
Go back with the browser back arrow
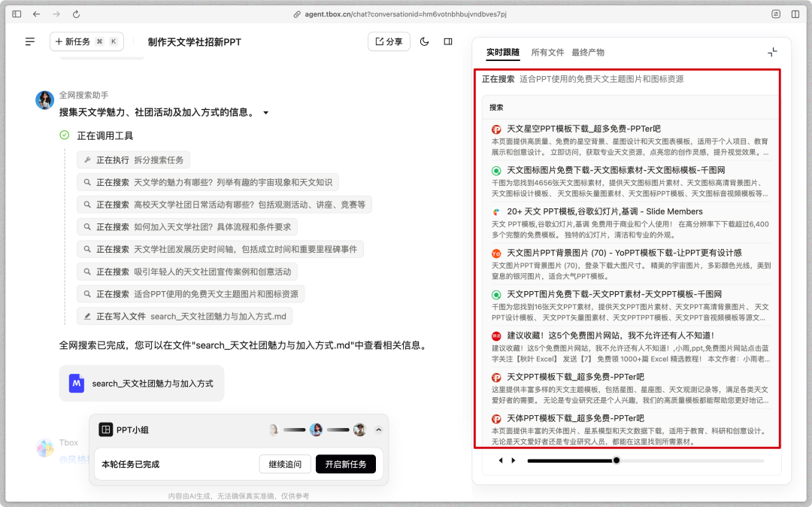pyautogui.click(x=36, y=14)
